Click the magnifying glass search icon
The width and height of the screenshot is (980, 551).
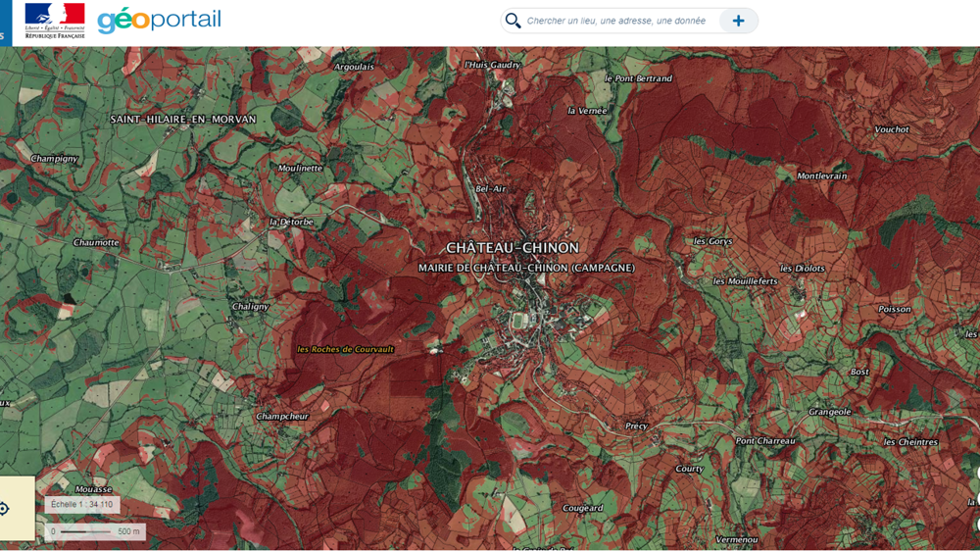[x=513, y=21]
